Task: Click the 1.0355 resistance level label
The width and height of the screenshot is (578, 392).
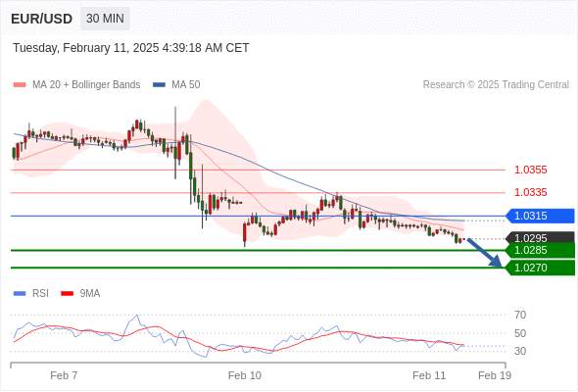Action: (x=530, y=170)
